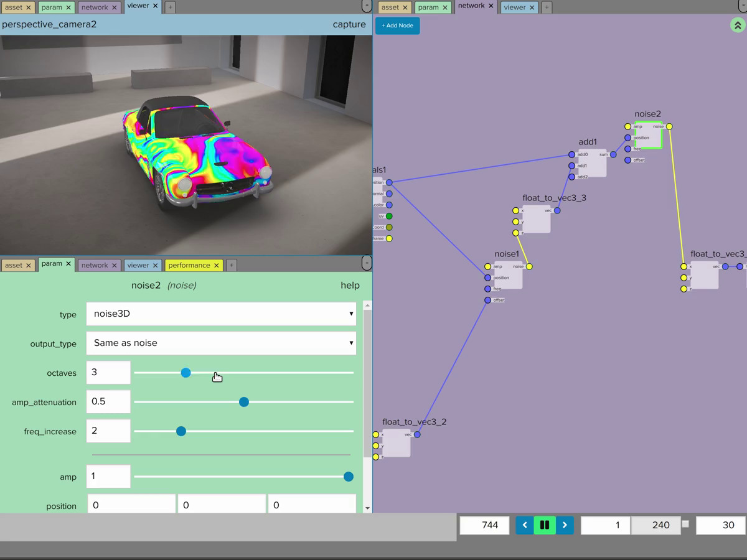This screenshot has width=747, height=560.
Task: Collapse the network panel with the double-chevron icon
Action: tap(738, 26)
